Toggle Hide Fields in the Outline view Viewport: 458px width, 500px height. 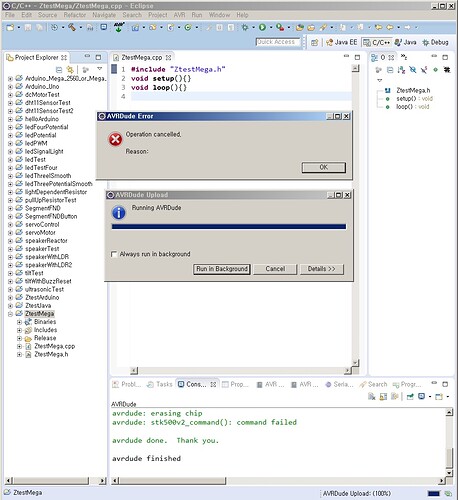point(413,70)
